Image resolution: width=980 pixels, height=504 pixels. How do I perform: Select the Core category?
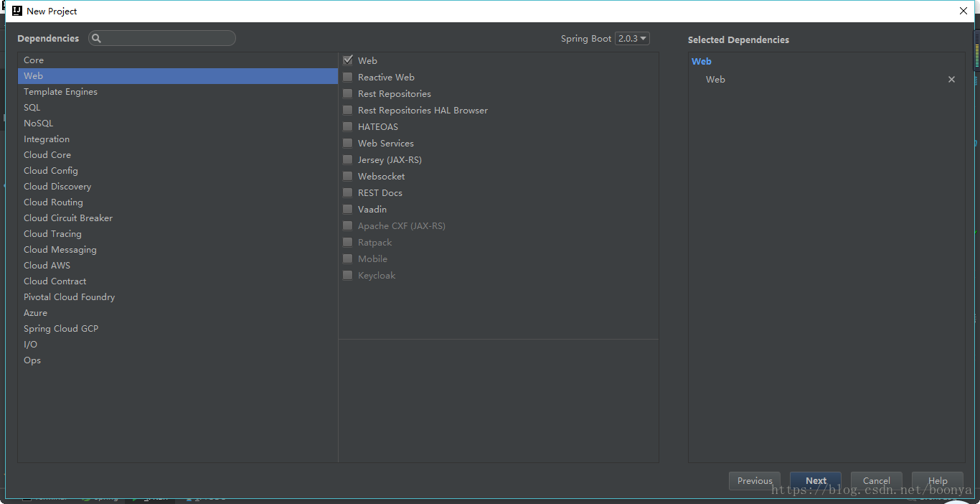pos(178,60)
